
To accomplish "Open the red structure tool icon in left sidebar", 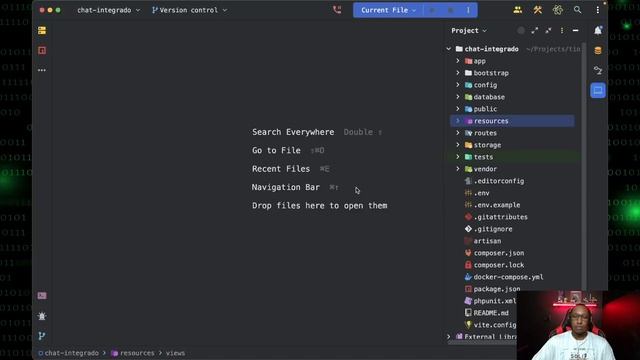I will click(42, 50).
